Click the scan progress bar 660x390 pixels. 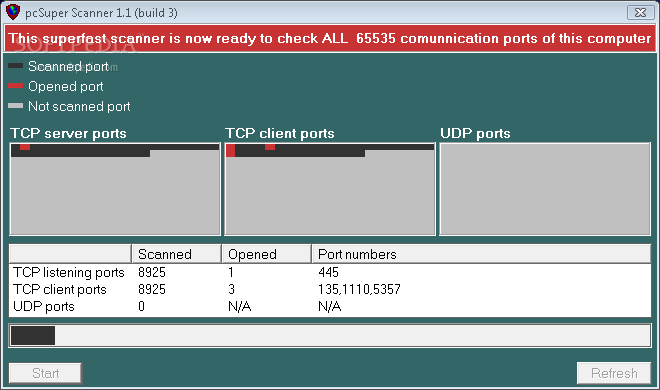pyautogui.click(x=330, y=335)
